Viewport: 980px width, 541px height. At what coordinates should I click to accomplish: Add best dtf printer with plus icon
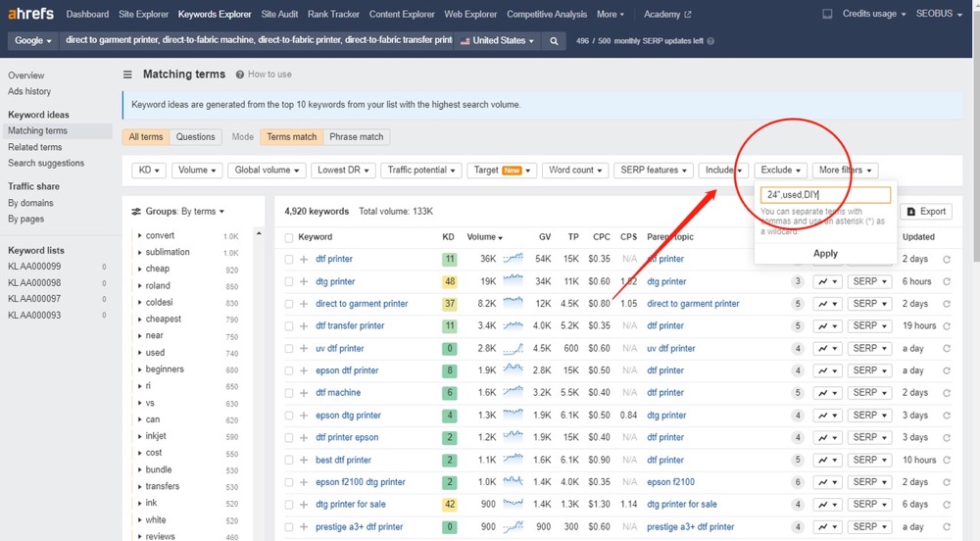pyautogui.click(x=304, y=460)
